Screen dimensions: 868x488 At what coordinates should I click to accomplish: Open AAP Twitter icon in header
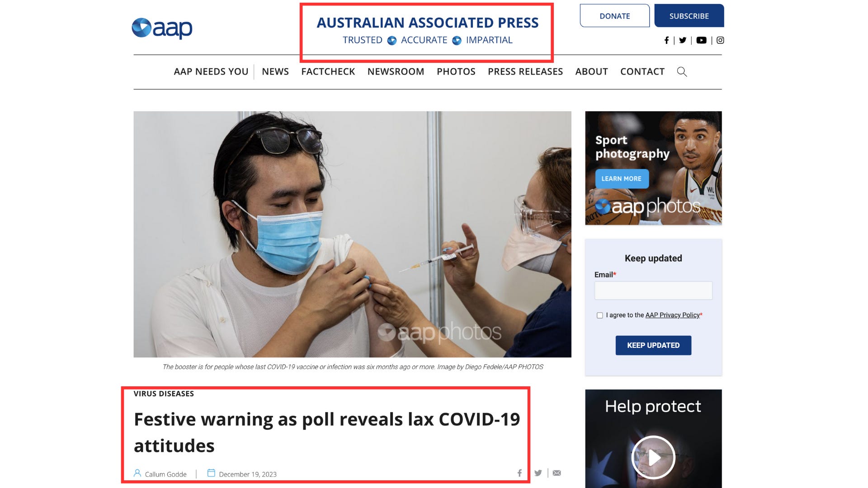[683, 40]
